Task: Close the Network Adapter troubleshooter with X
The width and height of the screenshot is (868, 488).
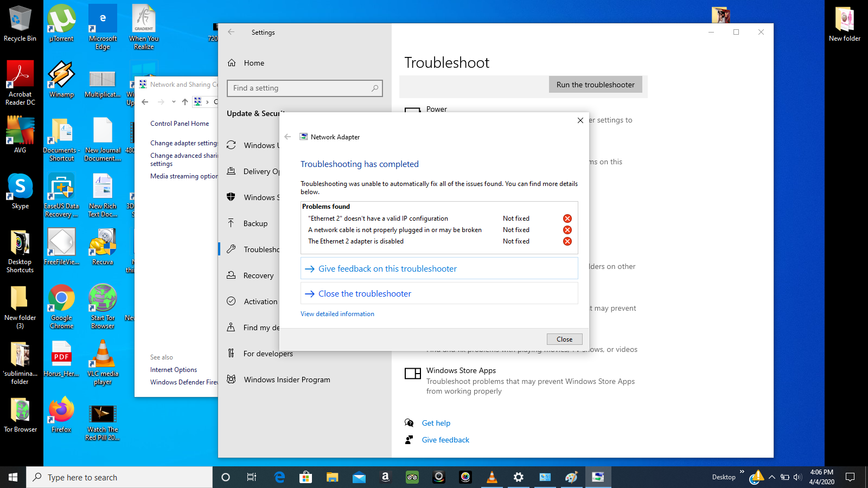Action: 580,120
